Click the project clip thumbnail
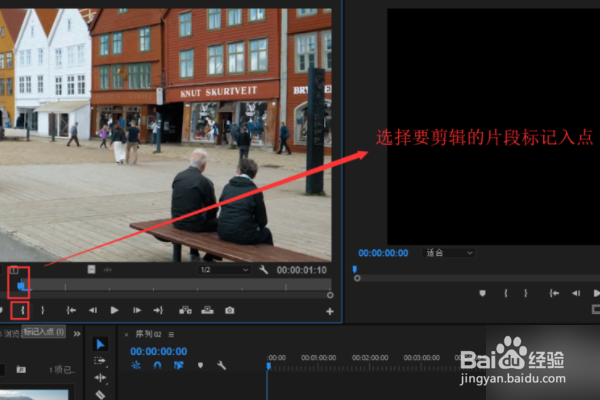Image resolution: width=600 pixels, height=400 pixels. coord(34,395)
